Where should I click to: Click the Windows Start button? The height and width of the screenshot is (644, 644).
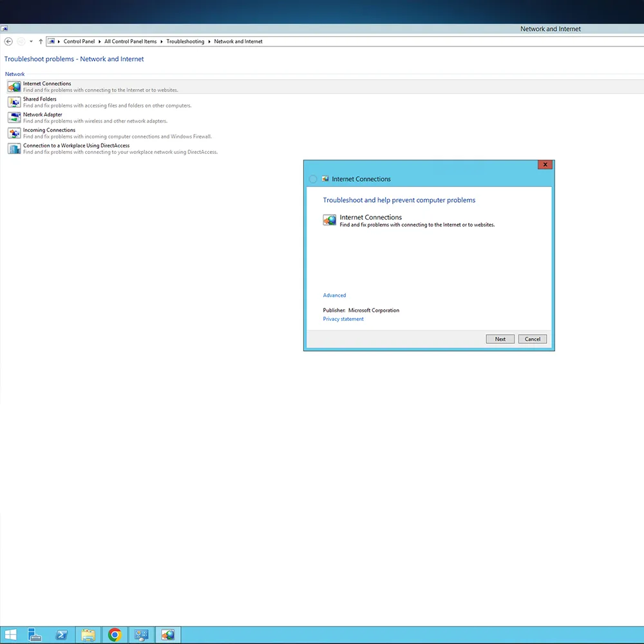[11, 635]
